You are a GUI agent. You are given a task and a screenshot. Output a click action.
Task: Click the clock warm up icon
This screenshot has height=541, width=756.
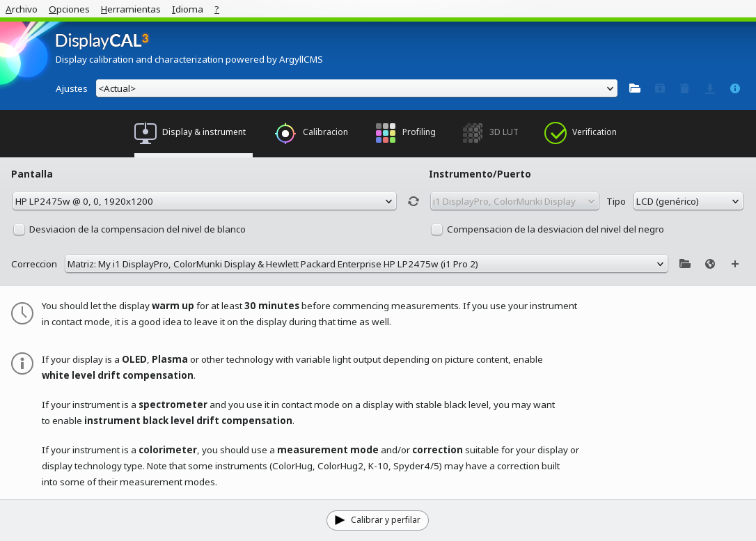(22, 313)
